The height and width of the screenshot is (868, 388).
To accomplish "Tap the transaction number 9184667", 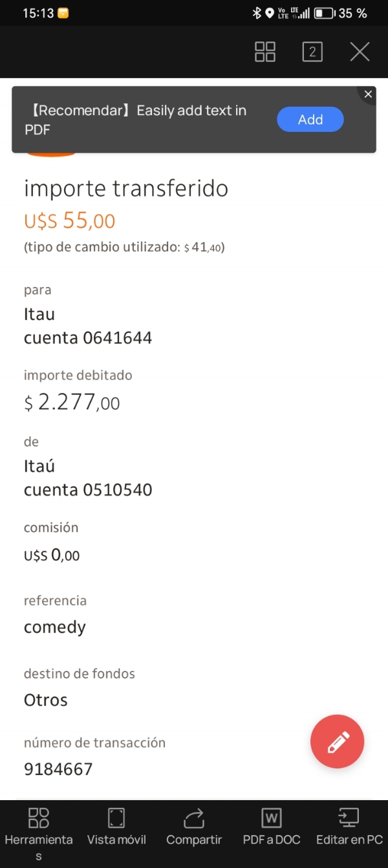I will (x=58, y=769).
